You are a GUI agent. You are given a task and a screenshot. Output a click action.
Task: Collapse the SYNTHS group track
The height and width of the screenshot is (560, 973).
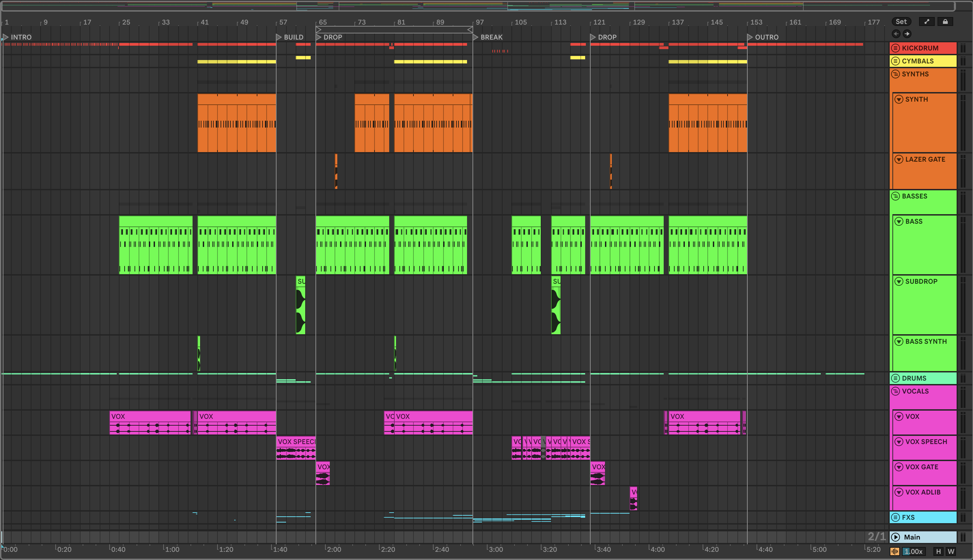pos(896,74)
